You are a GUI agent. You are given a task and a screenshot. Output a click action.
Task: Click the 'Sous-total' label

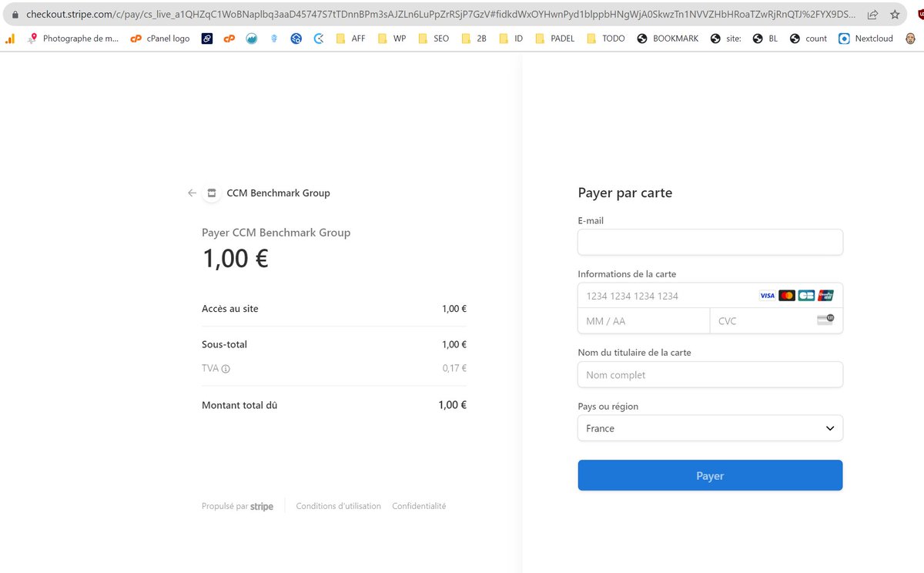pos(224,344)
